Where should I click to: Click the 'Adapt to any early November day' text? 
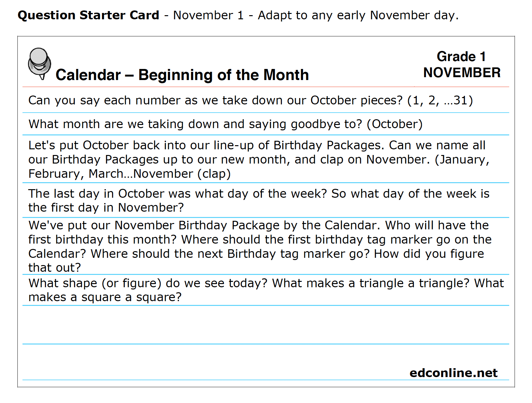pos(358,15)
